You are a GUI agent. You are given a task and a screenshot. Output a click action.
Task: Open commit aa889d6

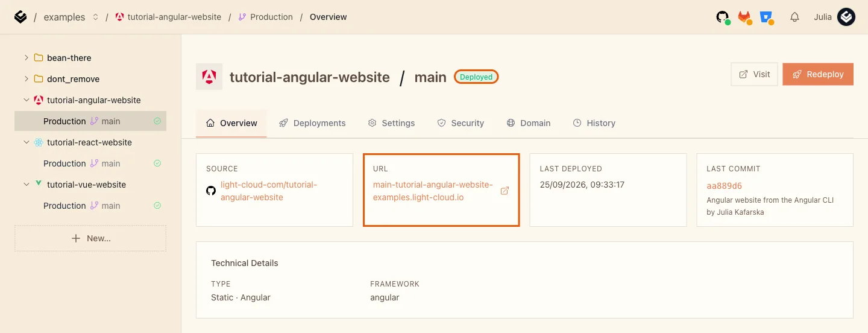[x=724, y=186]
